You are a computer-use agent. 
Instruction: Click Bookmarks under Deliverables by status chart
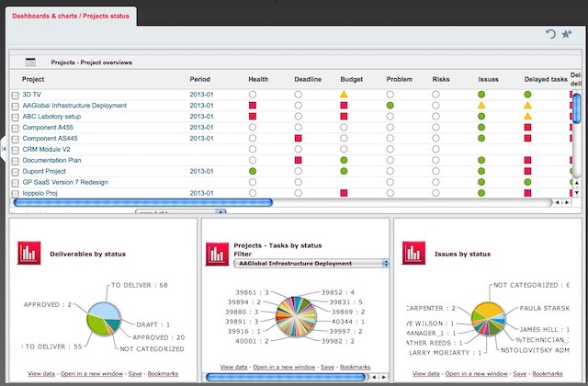coord(163,374)
